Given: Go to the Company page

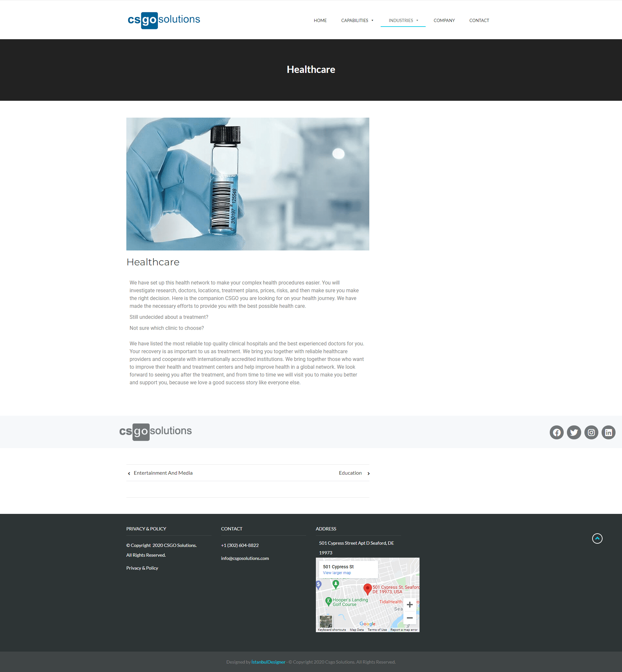Looking at the screenshot, I should point(444,20).
